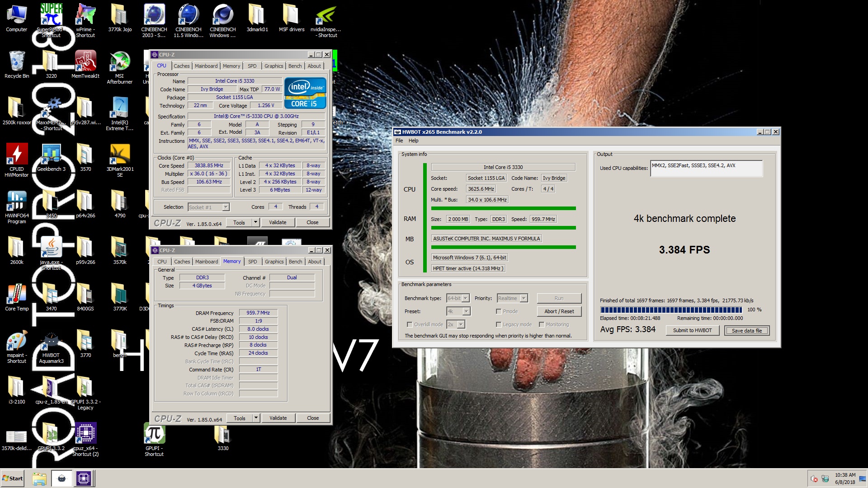Open the 3DMark2001 SE icon
The image size is (868, 488).
[x=120, y=160]
